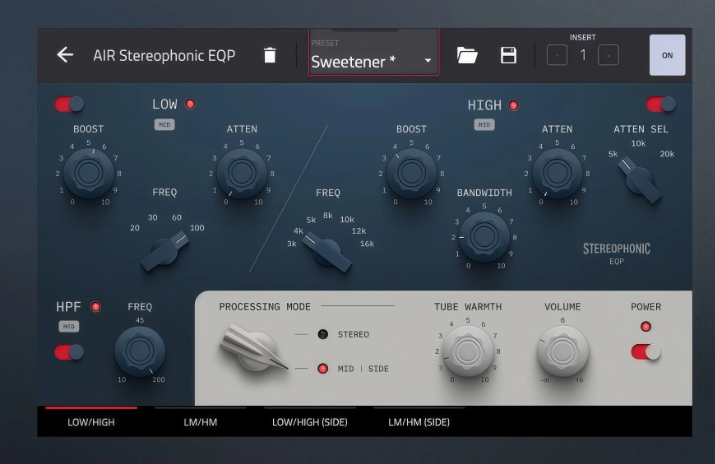Open the Sweetener preset dropdown

point(373,52)
